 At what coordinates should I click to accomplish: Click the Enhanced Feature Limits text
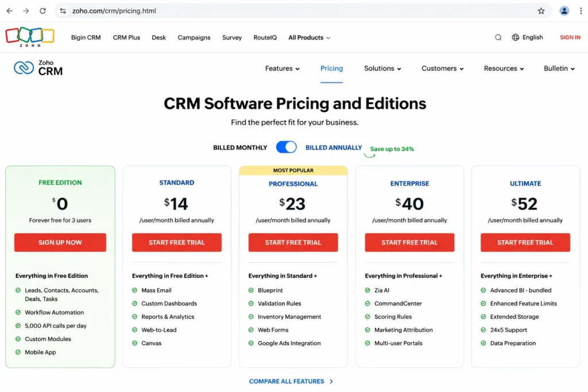point(524,303)
